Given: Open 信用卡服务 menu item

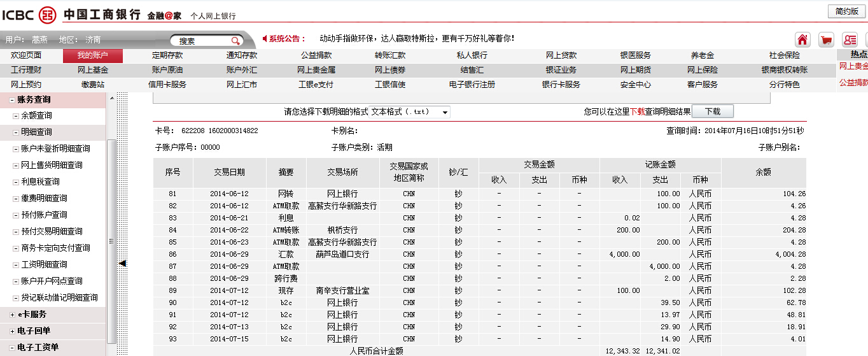Looking at the screenshot, I should coord(167,84).
